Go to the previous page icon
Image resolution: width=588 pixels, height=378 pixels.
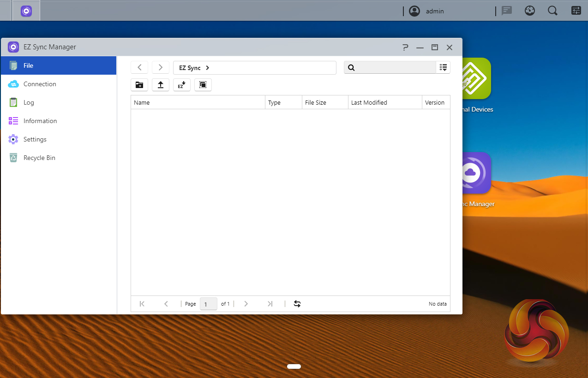coord(166,304)
